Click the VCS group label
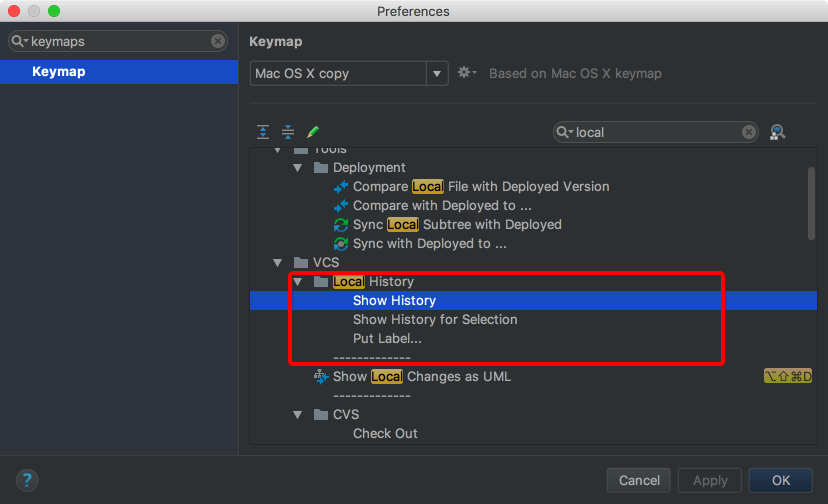The image size is (828, 504). click(326, 262)
